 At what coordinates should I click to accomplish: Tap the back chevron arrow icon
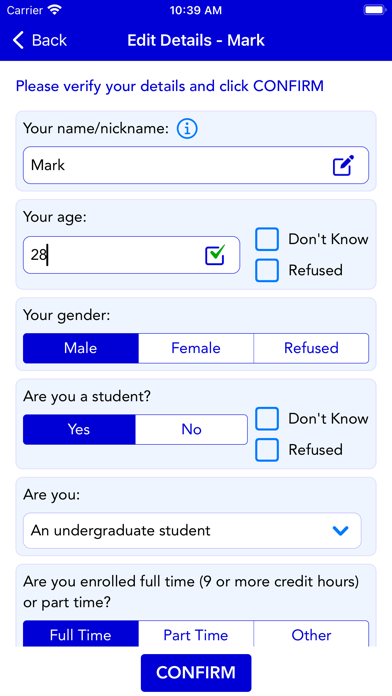(x=18, y=40)
